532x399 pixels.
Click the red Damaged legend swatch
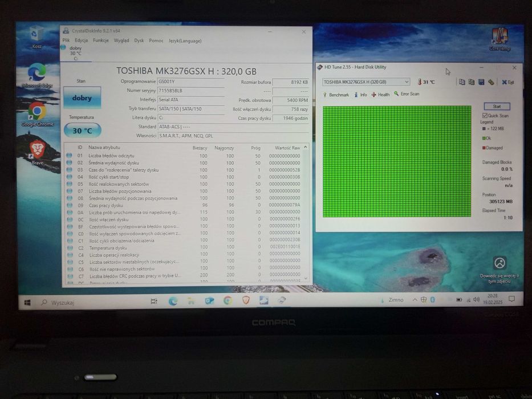(x=484, y=148)
